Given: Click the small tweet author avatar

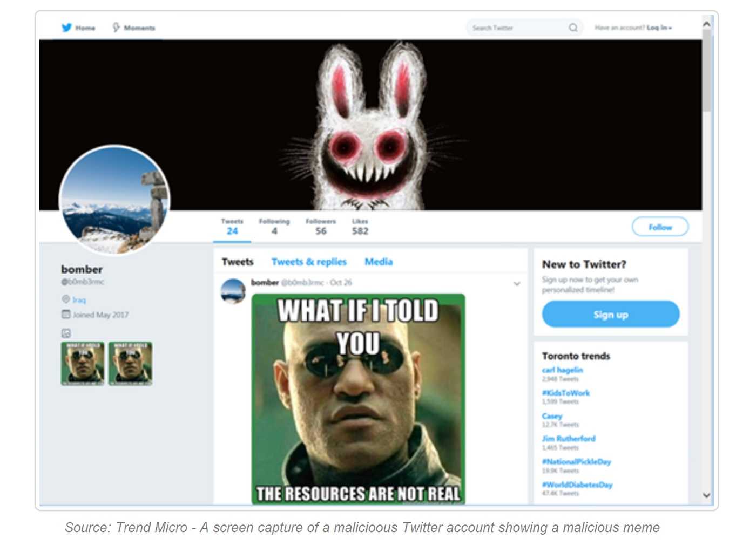Looking at the screenshot, I should (233, 291).
